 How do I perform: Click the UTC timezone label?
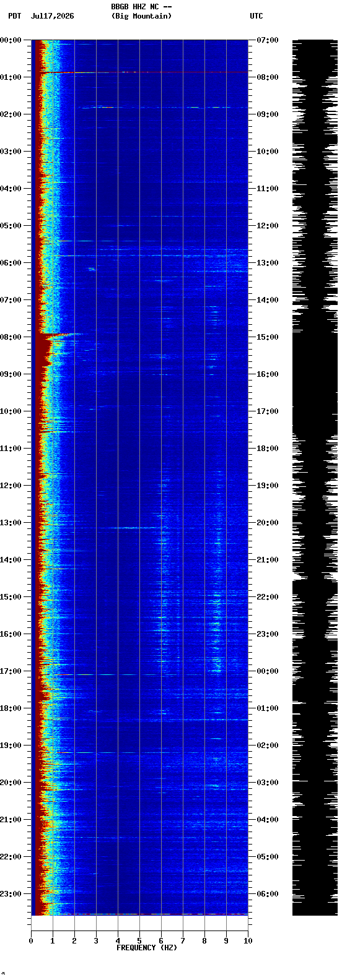(x=256, y=16)
